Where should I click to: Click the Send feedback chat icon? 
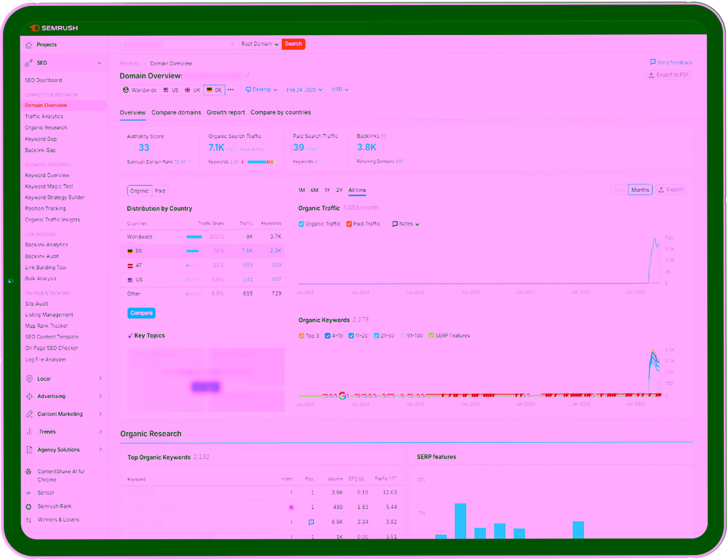click(653, 62)
